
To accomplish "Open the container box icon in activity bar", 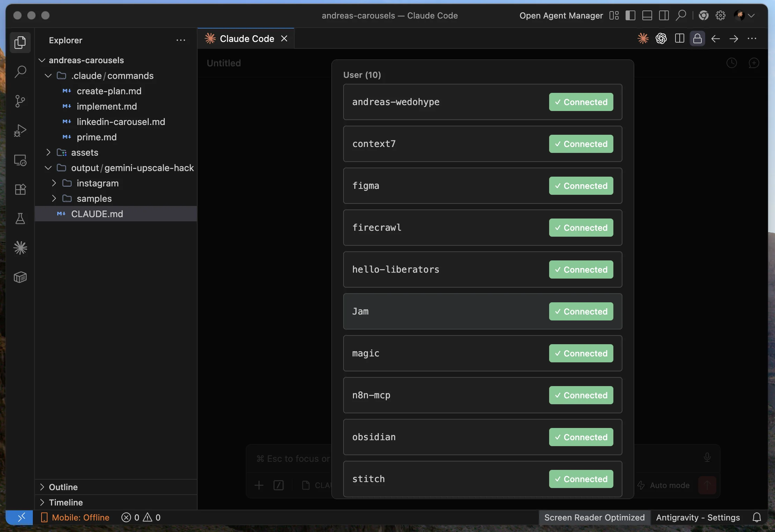I will coord(20,278).
